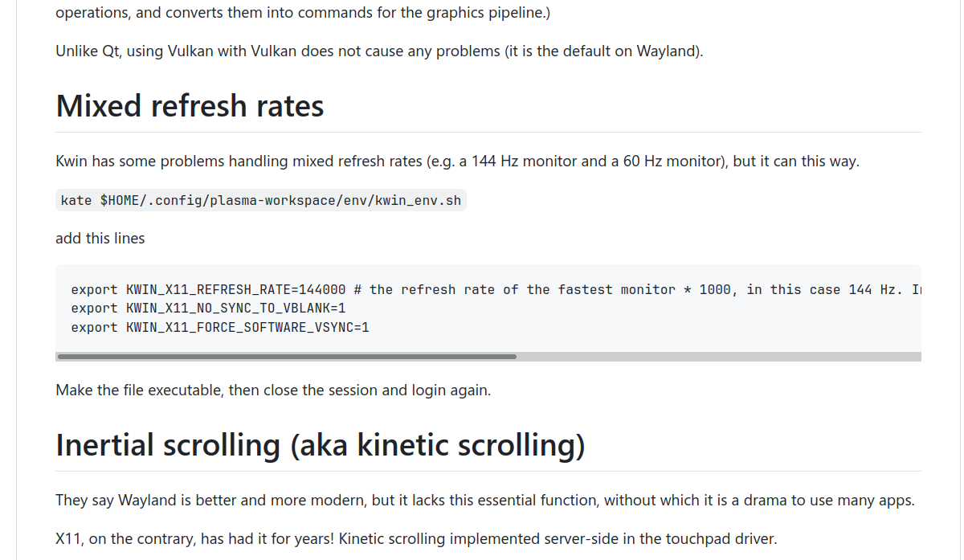Click the "Unlike Qt, using Vulkan" paragraph
Image resolution: width=964 pixels, height=560 pixels.
(379, 51)
